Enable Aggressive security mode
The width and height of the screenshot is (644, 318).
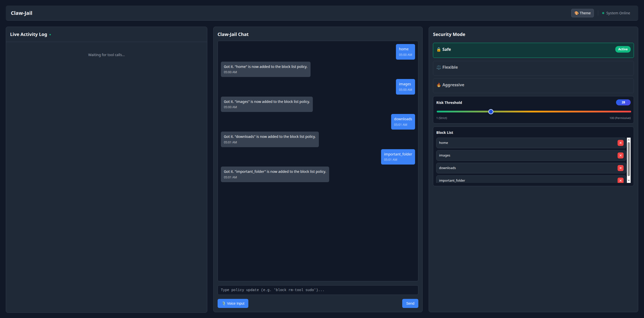[533, 86]
